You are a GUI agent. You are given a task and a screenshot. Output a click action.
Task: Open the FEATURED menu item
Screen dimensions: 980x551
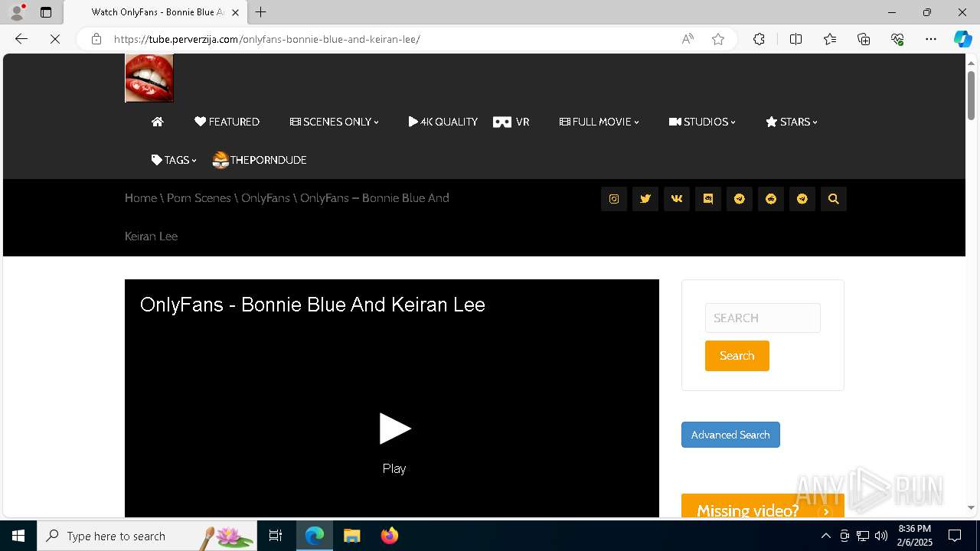(x=227, y=122)
